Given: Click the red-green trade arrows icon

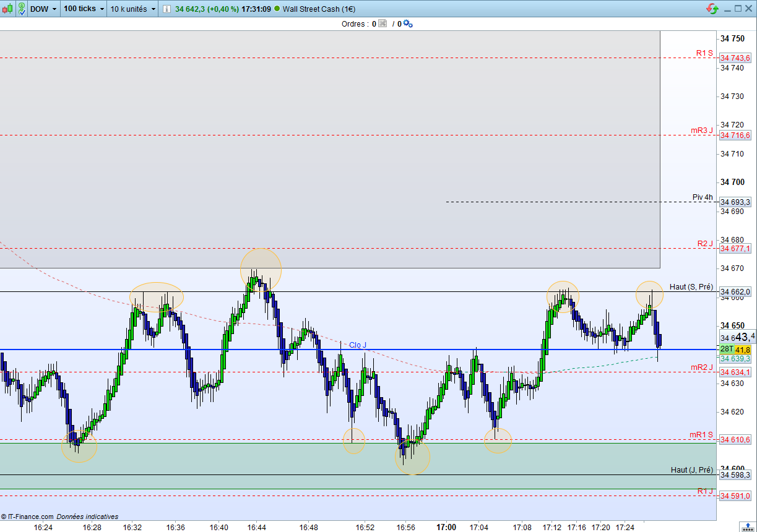Looking at the screenshot, I should (x=712, y=9).
